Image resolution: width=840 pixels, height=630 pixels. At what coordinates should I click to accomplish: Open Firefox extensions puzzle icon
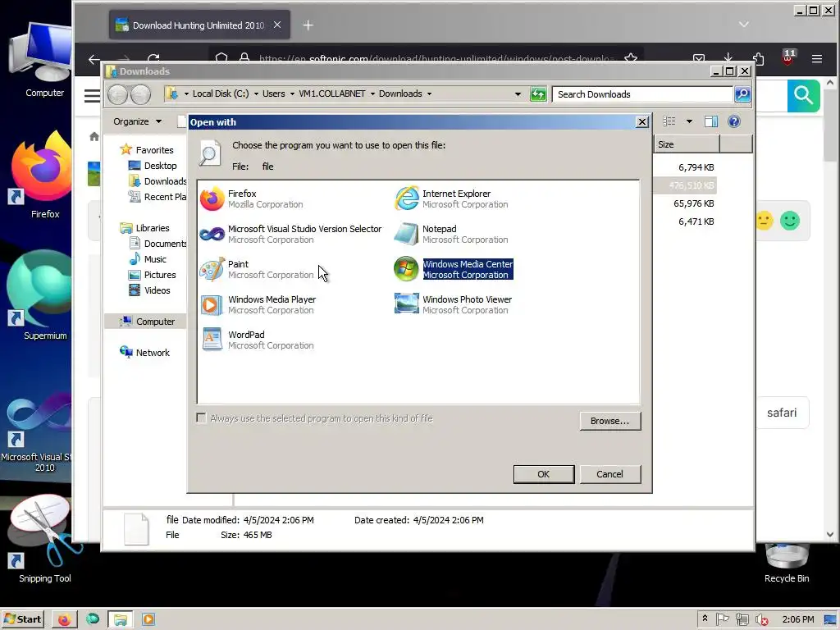[x=758, y=58]
